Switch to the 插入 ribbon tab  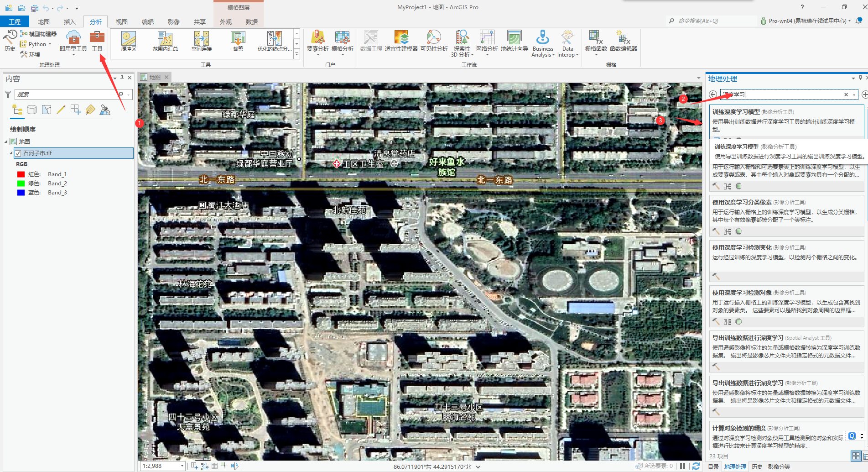[69, 21]
